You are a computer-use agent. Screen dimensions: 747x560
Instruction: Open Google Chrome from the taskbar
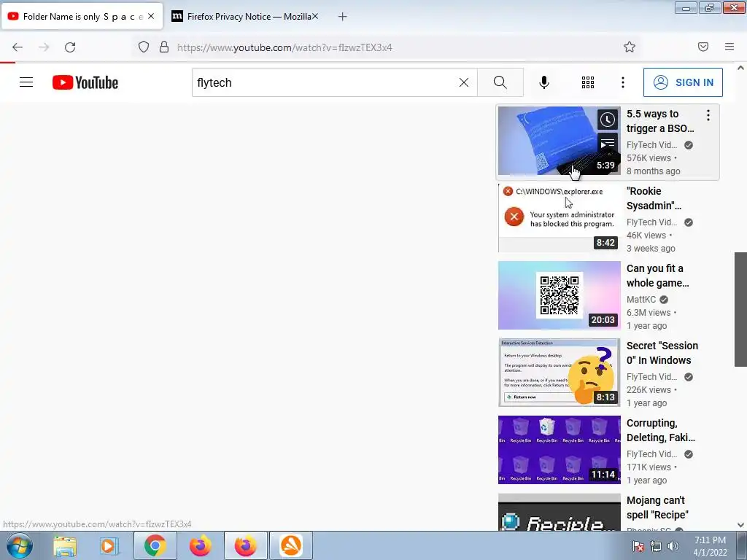click(155, 545)
